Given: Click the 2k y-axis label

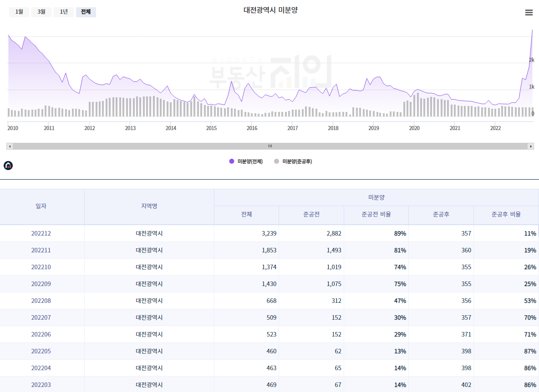Looking at the screenshot, I should point(531,60).
